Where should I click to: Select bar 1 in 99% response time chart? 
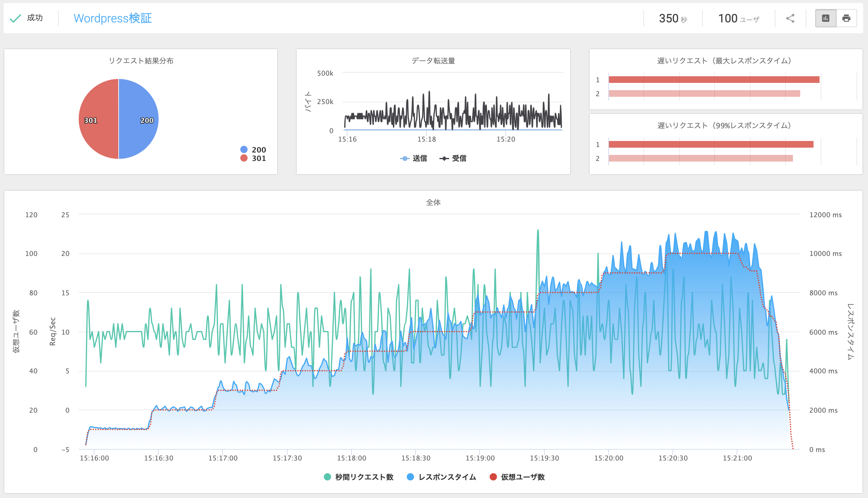(x=711, y=144)
